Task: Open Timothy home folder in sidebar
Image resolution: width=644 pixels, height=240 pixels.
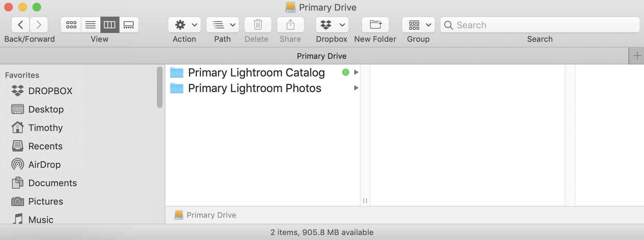Action: click(46, 128)
